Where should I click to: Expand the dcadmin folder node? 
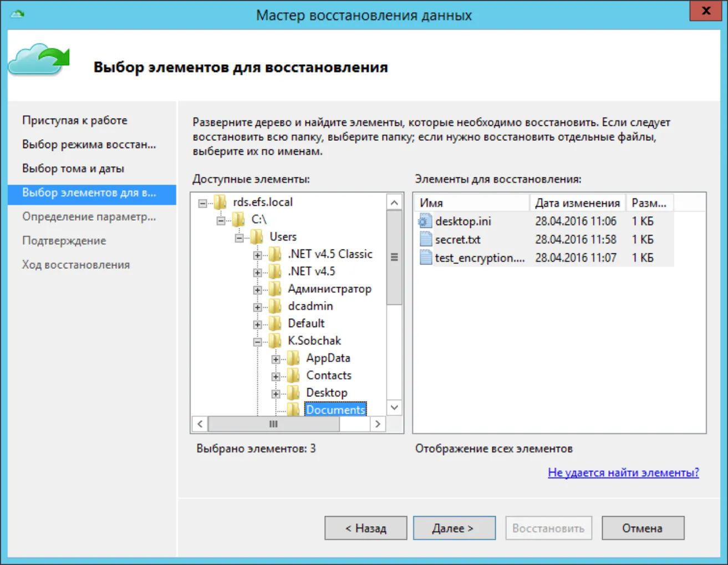tap(257, 307)
